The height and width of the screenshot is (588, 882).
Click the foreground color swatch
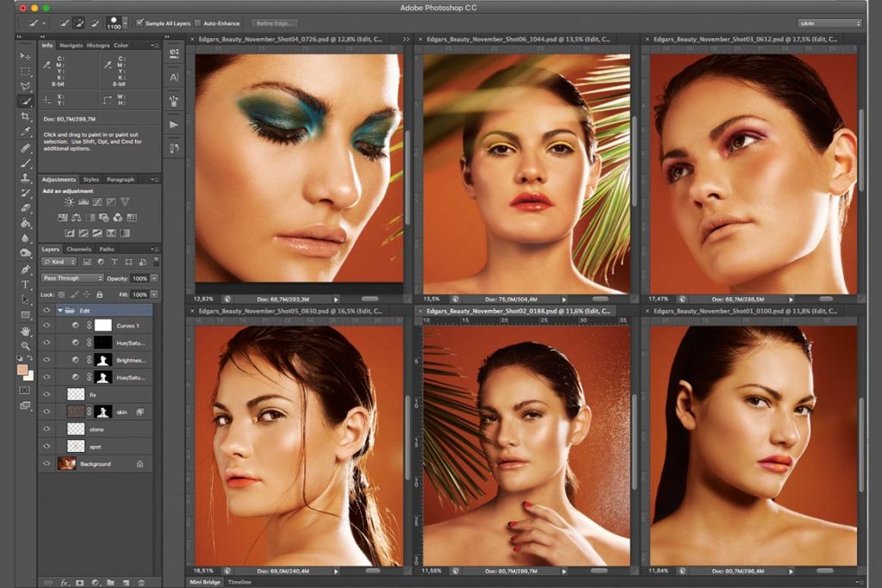point(22,370)
